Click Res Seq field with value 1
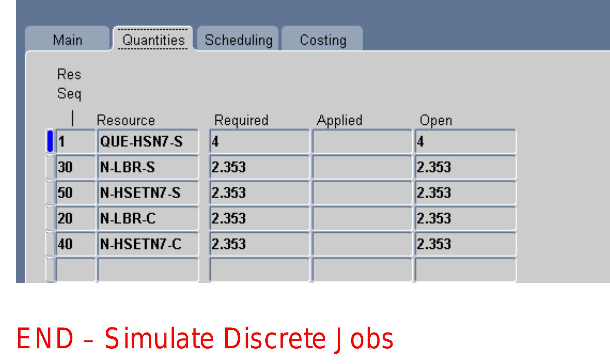This screenshot has height=364, width=610. point(76,141)
